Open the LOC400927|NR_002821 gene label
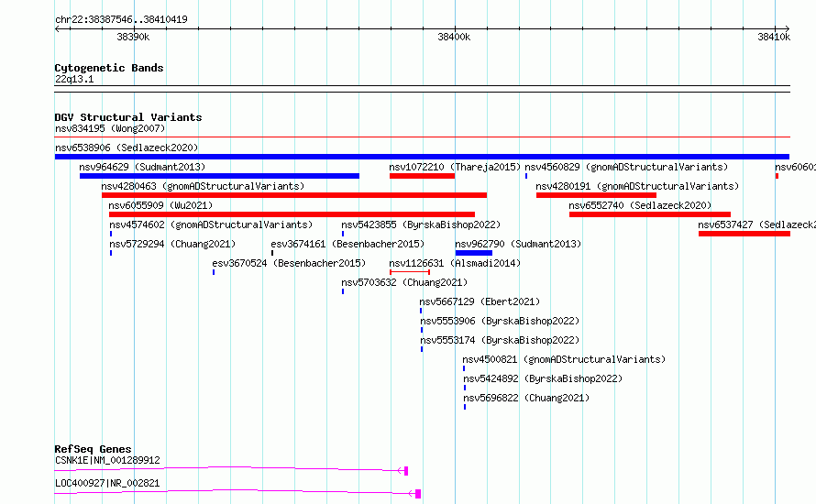The height and width of the screenshot is (504, 816). point(107,483)
